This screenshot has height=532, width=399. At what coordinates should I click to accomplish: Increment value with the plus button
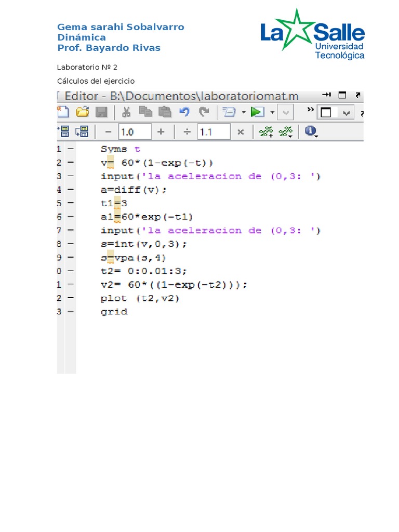click(161, 131)
